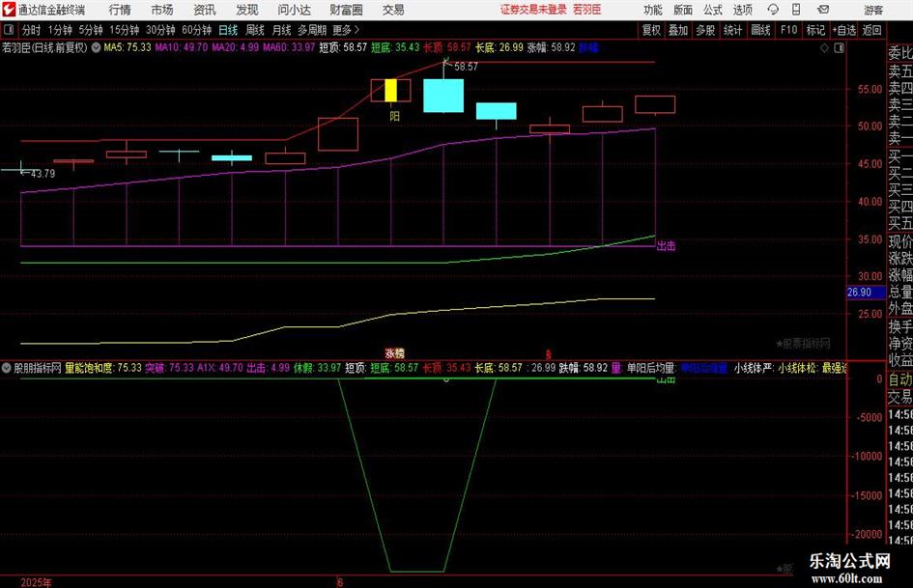Switch to 15分钟 period

pyautogui.click(x=125, y=30)
